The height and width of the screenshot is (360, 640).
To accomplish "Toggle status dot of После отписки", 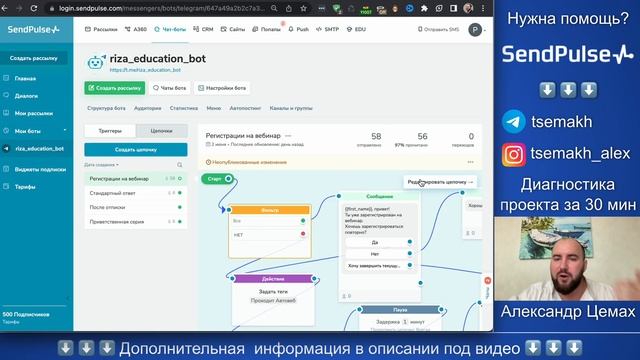I will coord(180,207).
